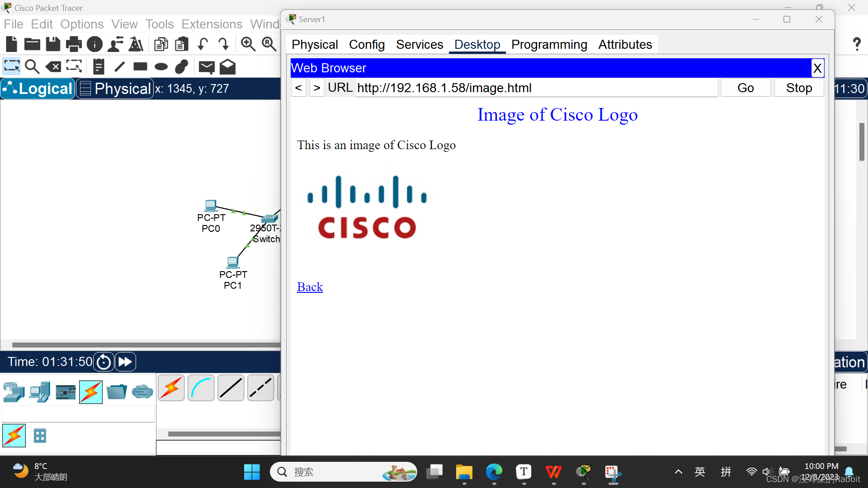Follow the Back link on the page
The image size is (868, 488).
tap(310, 287)
